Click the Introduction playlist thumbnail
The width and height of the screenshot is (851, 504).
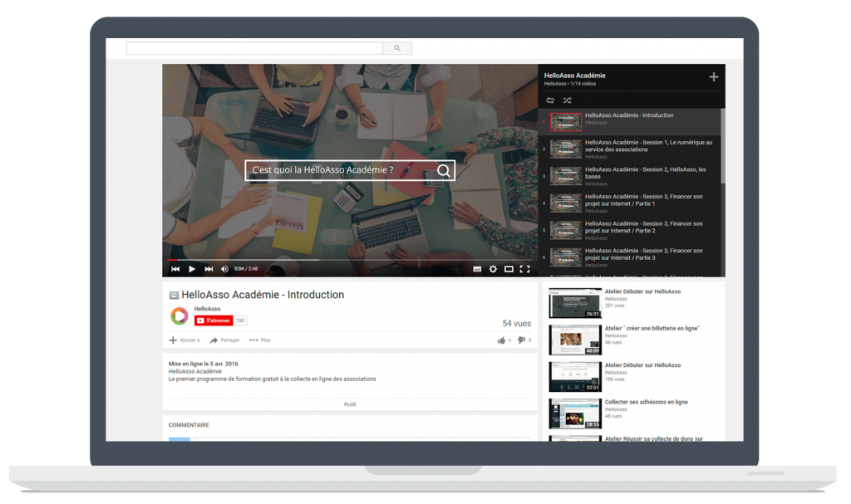[x=566, y=122]
